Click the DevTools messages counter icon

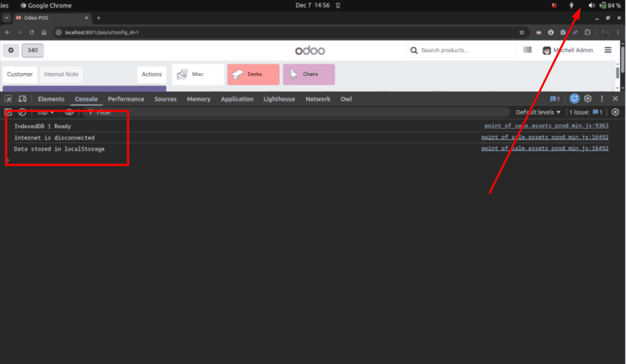click(555, 99)
